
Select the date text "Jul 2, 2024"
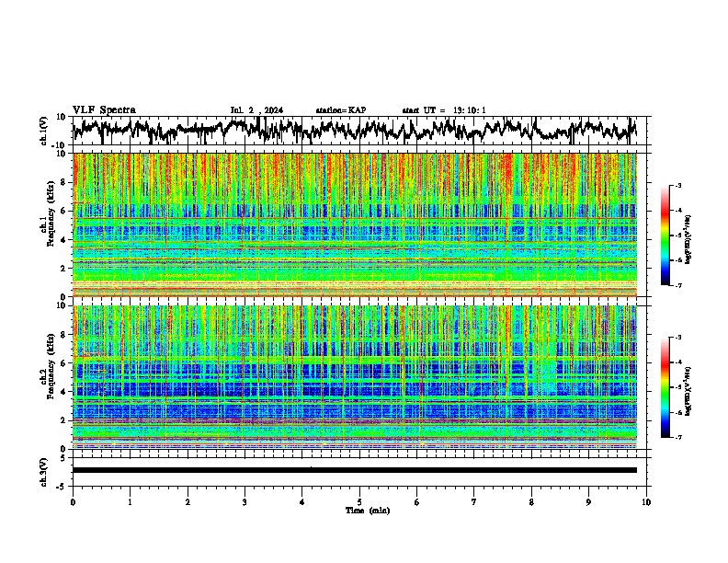(x=256, y=110)
